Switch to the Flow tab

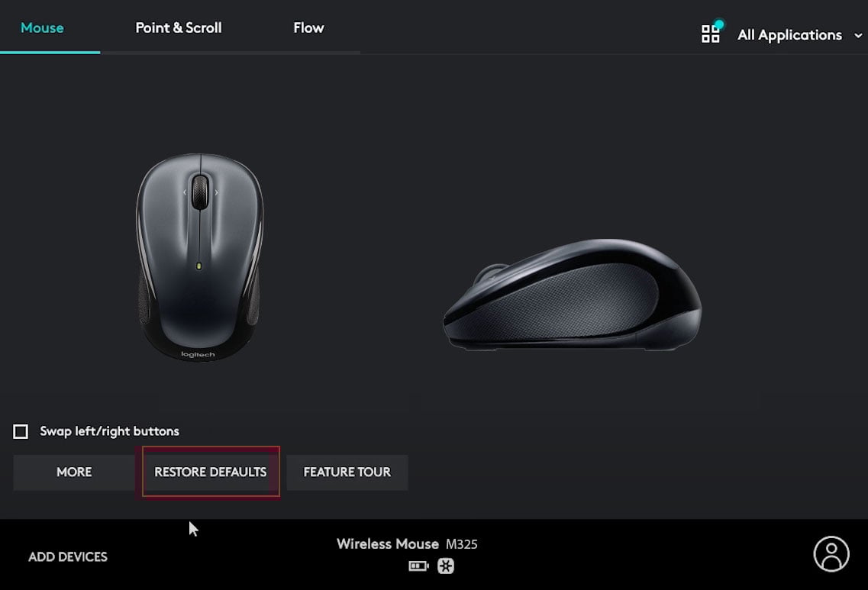point(308,27)
